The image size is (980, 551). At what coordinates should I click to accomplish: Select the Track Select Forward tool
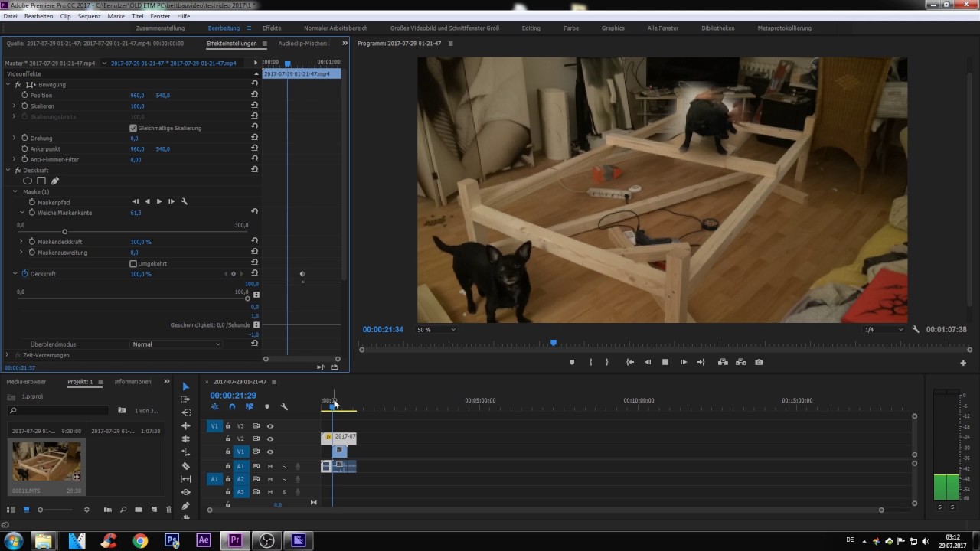tap(185, 399)
